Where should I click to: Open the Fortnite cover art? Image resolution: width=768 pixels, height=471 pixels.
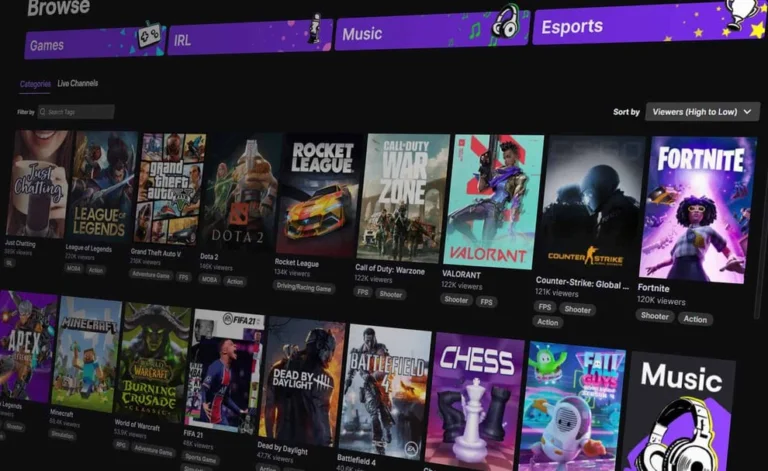pos(697,210)
